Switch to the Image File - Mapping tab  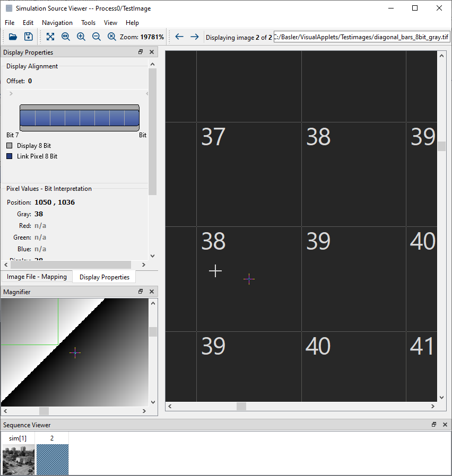point(37,276)
